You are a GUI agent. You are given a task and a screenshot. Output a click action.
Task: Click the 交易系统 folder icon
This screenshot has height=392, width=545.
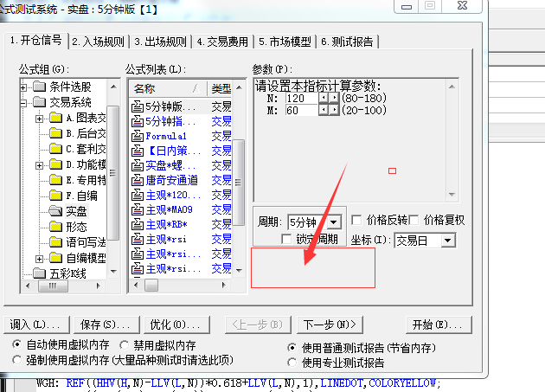(39, 102)
